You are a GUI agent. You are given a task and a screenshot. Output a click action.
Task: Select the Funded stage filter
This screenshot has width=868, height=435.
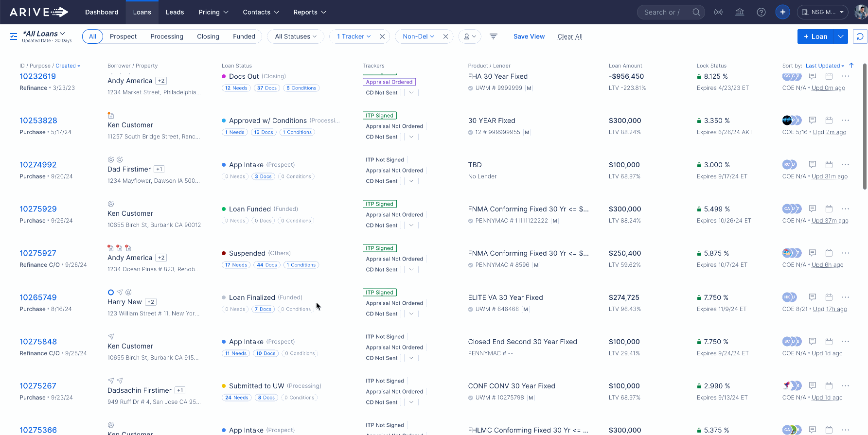pos(244,36)
